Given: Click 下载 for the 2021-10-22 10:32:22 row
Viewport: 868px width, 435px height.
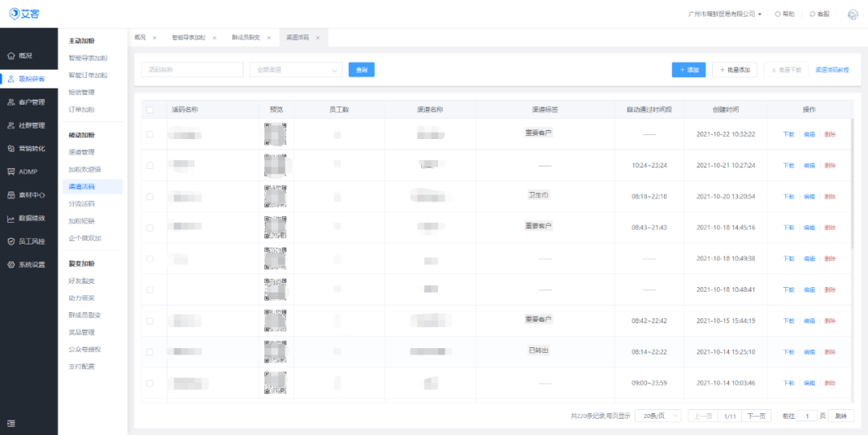Looking at the screenshot, I should point(788,134).
